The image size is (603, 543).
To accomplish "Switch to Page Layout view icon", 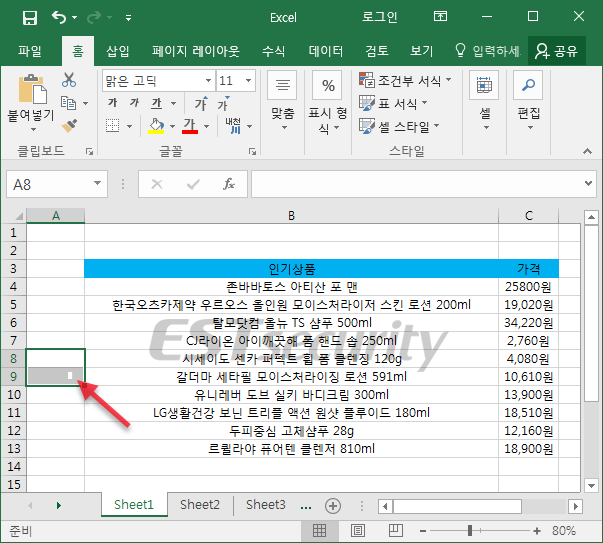I will coord(358,531).
